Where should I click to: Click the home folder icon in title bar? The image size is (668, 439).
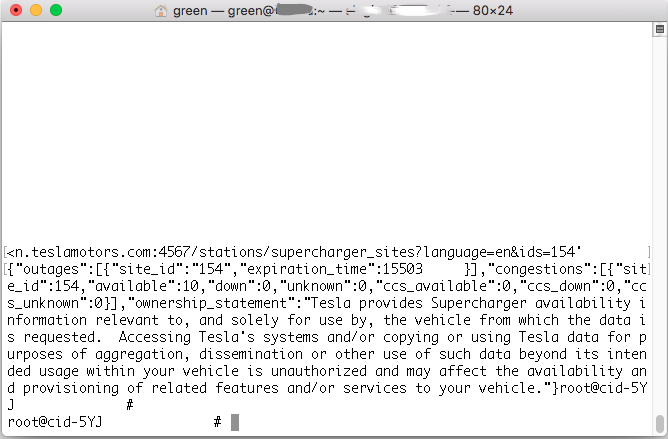coord(161,11)
